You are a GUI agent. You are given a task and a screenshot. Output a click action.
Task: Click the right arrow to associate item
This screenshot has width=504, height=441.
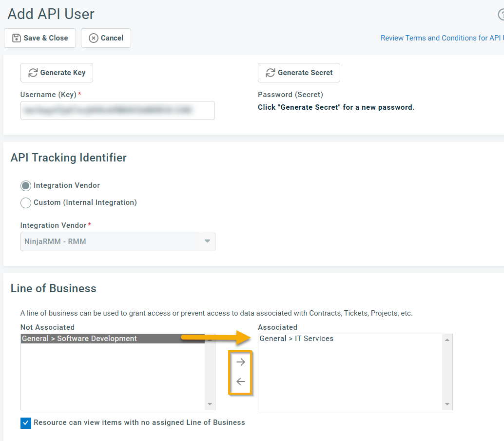point(240,362)
